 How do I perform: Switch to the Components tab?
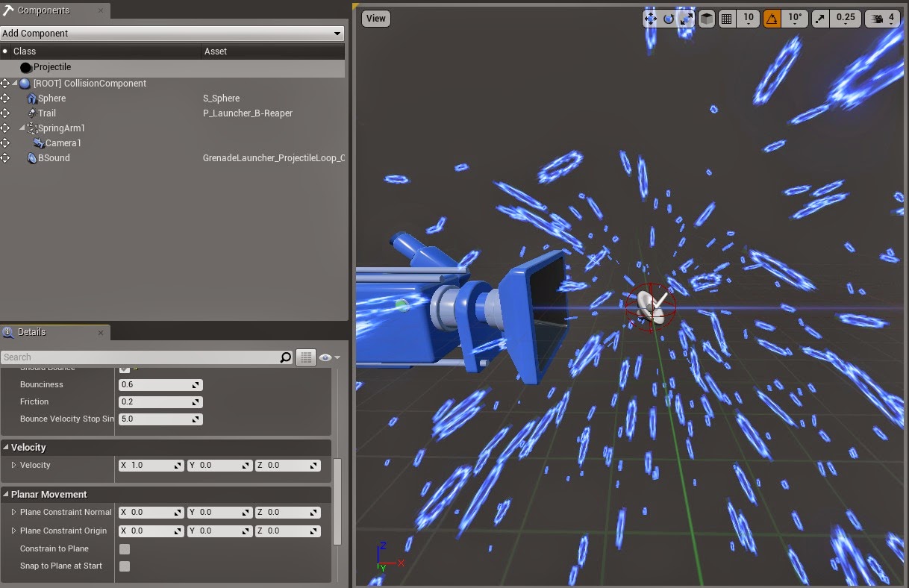point(55,10)
